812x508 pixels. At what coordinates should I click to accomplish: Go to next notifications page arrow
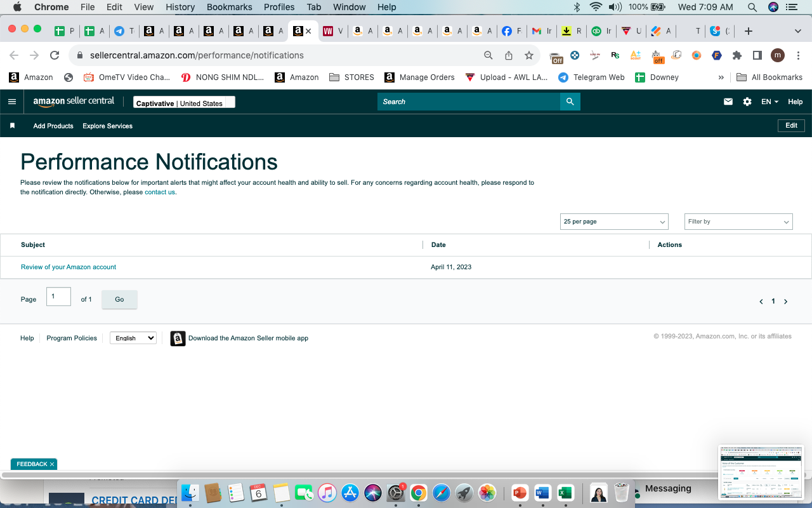tap(785, 302)
